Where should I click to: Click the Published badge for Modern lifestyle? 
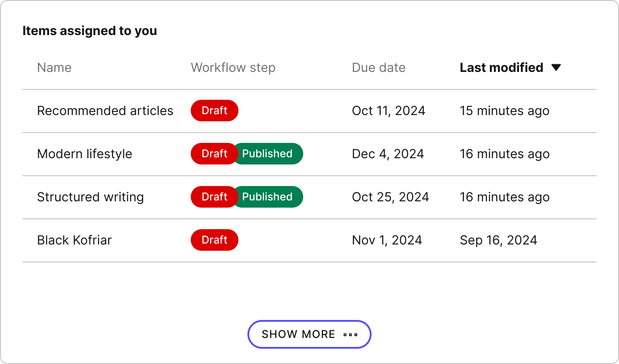pos(268,154)
